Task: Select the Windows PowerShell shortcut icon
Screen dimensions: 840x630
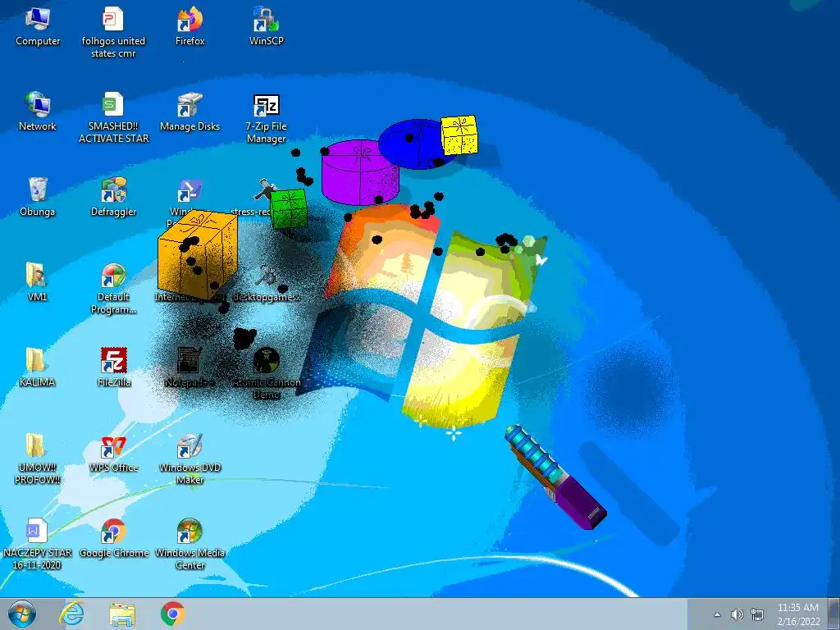Action: (x=189, y=192)
